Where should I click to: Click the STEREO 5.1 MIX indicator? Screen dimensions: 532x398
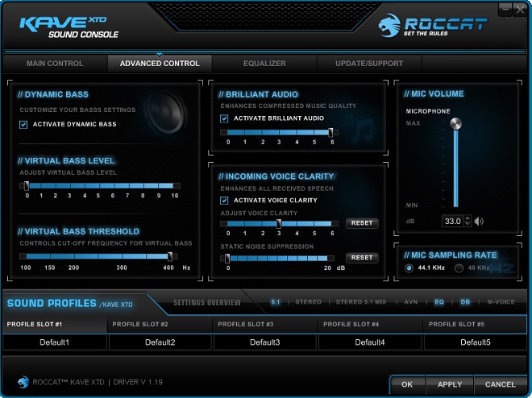pos(361,301)
